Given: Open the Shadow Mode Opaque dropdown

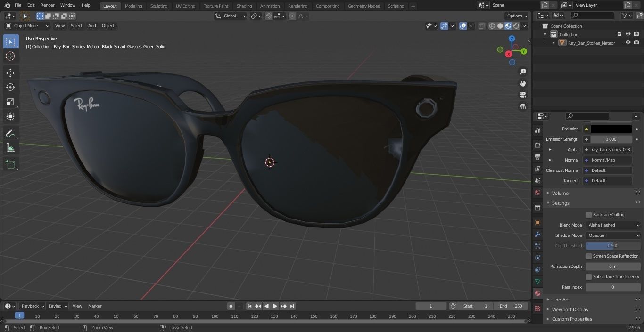Looking at the screenshot, I should click(613, 235).
